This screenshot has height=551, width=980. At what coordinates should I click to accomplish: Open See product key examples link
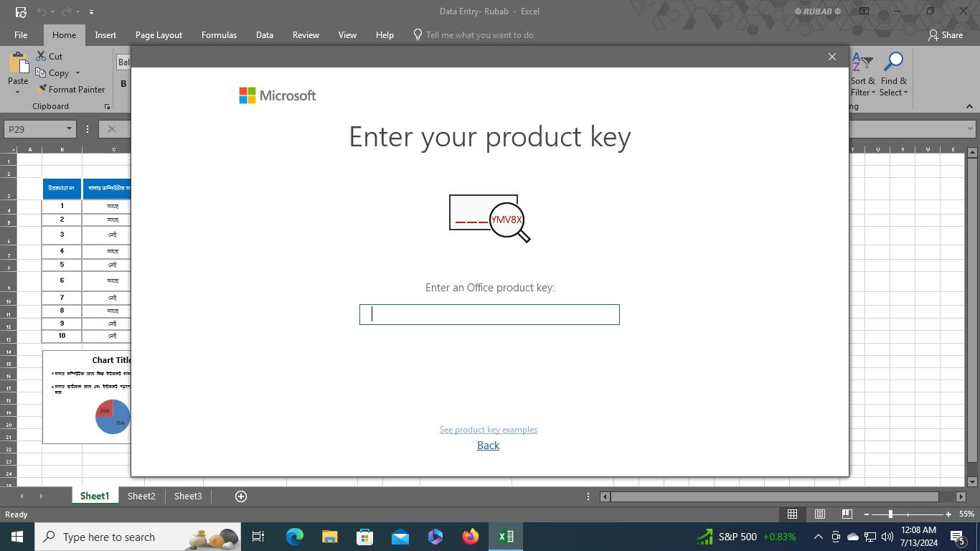[489, 430]
